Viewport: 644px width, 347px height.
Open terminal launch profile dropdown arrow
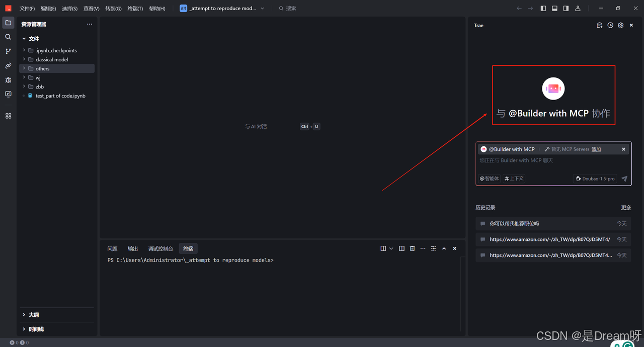391,248
